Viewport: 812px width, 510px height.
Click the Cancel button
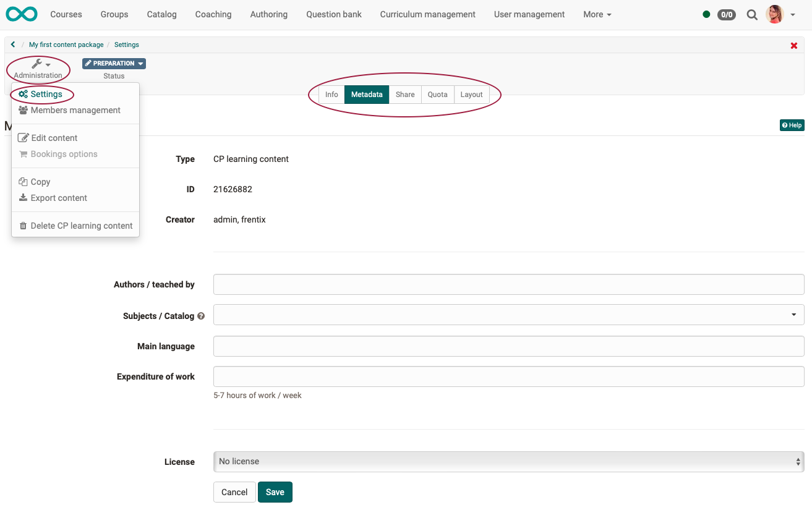[234, 492]
